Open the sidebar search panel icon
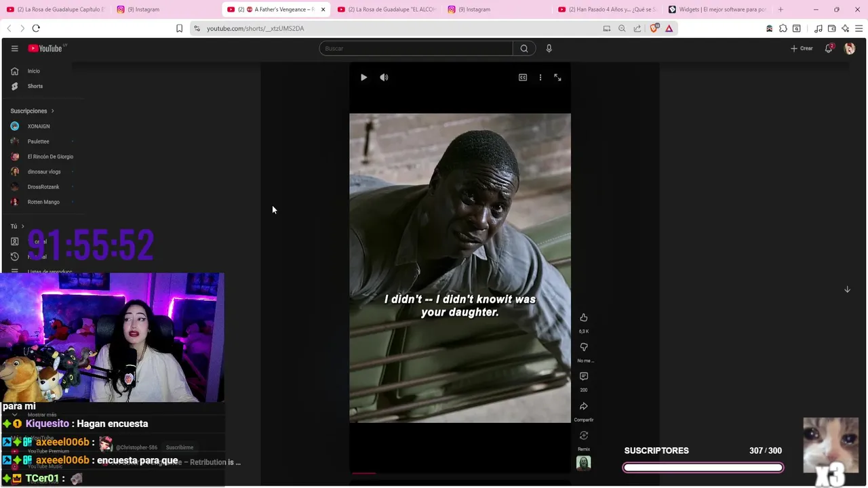This screenshot has height=488, width=868. point(797,28)
